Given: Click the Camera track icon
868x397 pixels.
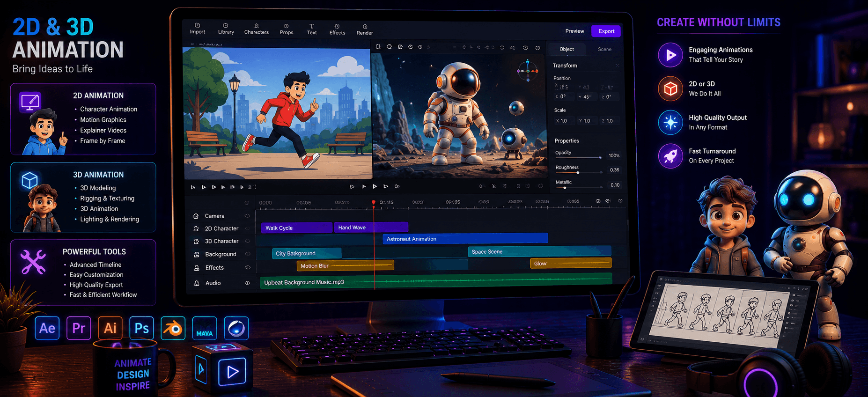Looking at the screenshot, I should tap(196, 216).
